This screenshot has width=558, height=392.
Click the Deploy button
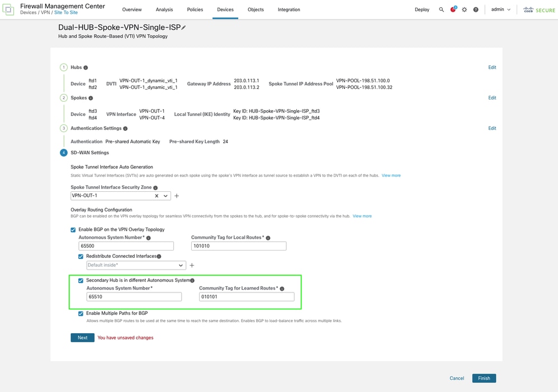422,10
